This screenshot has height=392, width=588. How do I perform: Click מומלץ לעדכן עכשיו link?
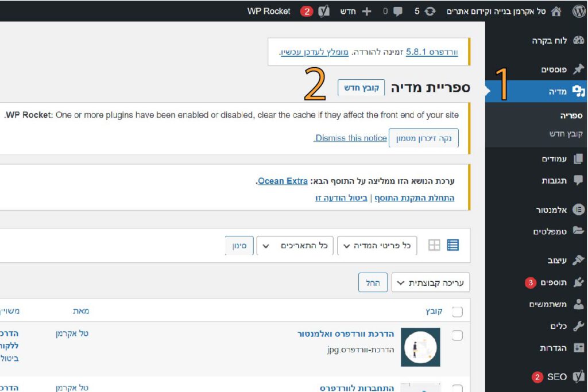click(314, 52)
